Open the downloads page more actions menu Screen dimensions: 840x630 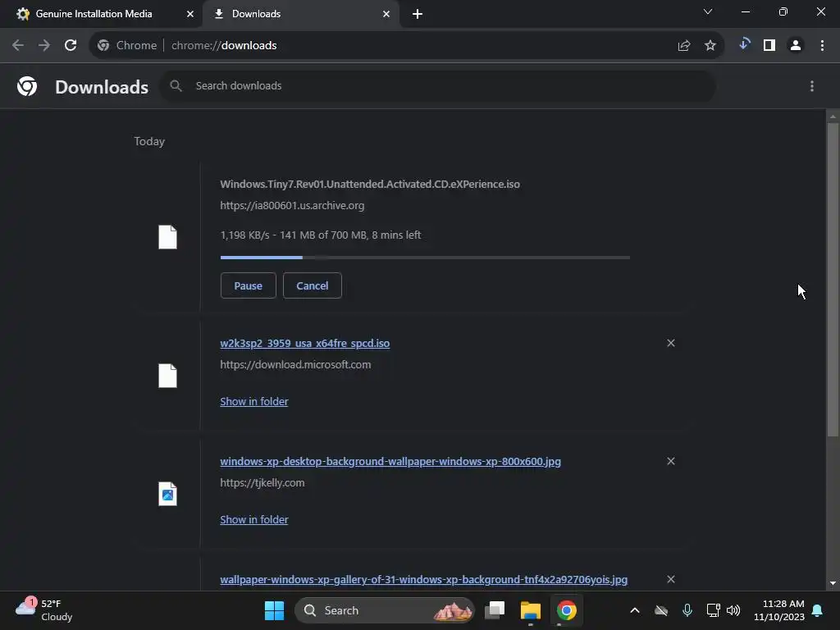(812, 86)
